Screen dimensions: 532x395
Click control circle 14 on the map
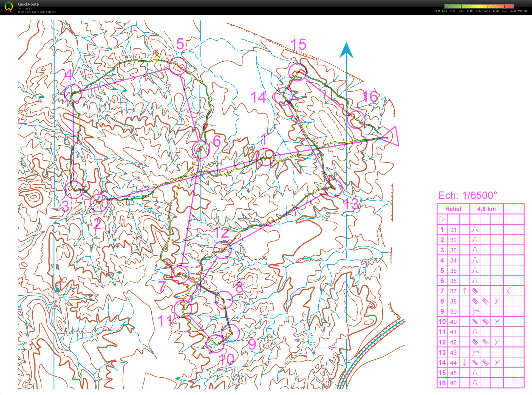click(x=284, y=96)
